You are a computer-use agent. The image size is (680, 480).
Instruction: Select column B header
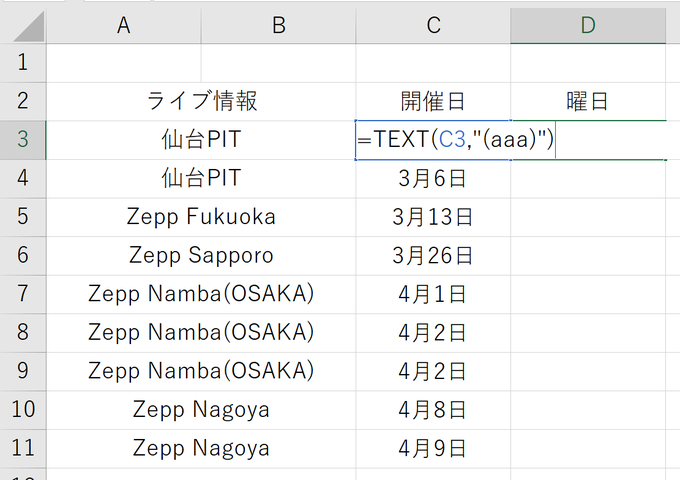278,26
